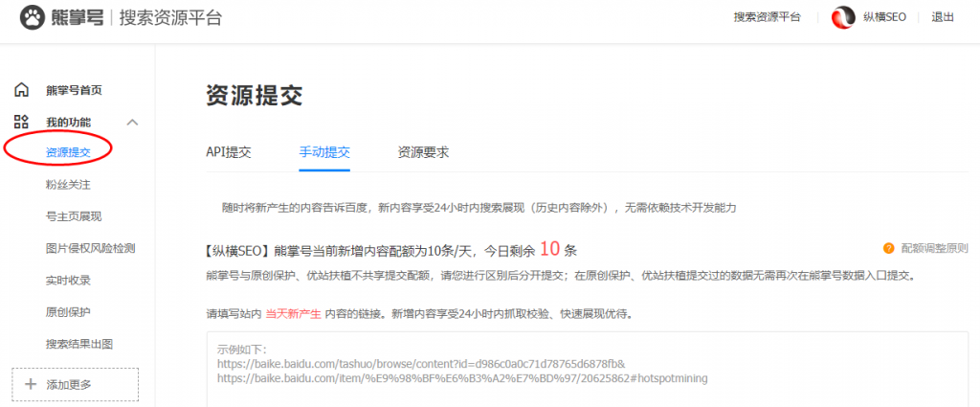Click the 熊掌号 bear paw logo
The height and width of the screenshot is (407, 980).
pyautogui.click(x=33, y=18)
